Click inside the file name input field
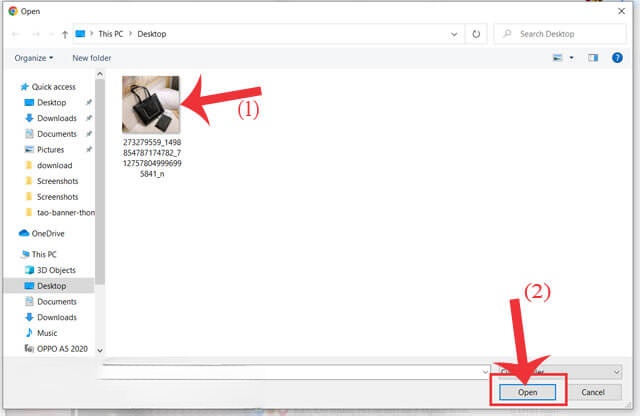Image resolution: width=640 pixels, height=416 pixels. click(x=291, y=372)
